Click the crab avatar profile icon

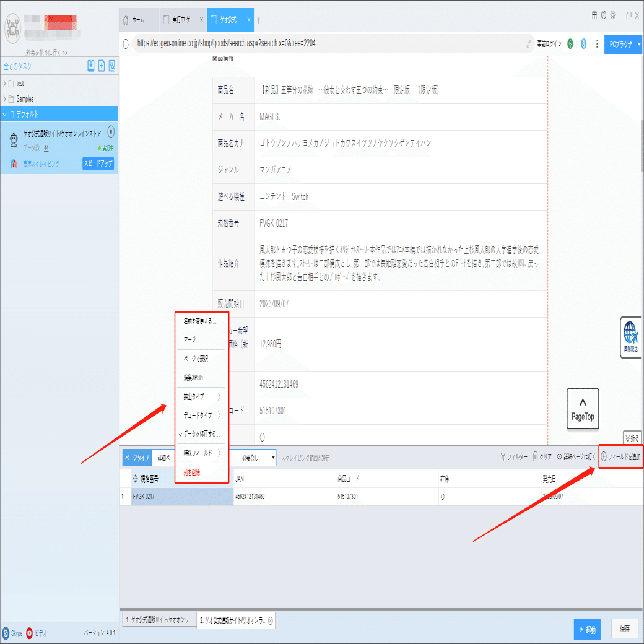[12, 28]
